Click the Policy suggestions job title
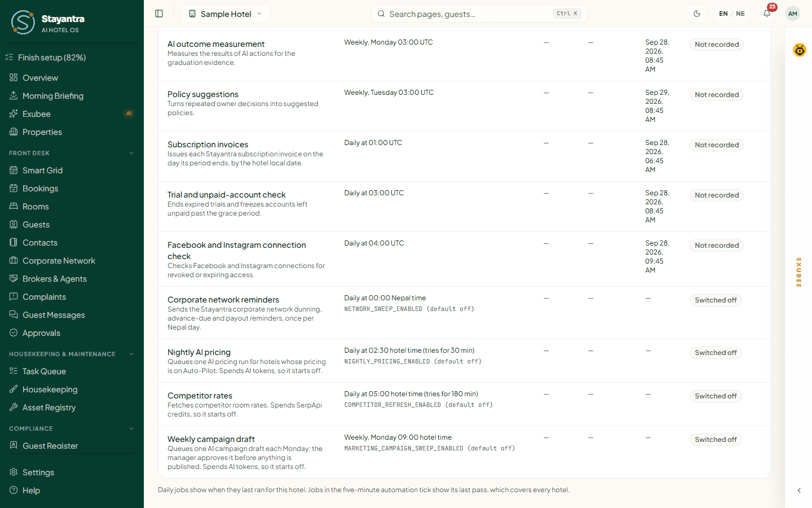This screenshot has height=508, width=812. pyautogui.click(x=203, y=94)
